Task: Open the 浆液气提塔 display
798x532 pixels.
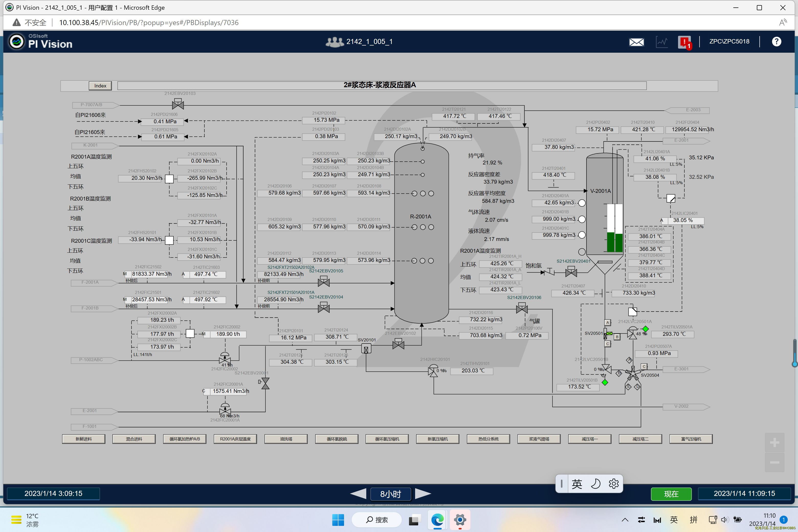Action: (x=539, y=439)
